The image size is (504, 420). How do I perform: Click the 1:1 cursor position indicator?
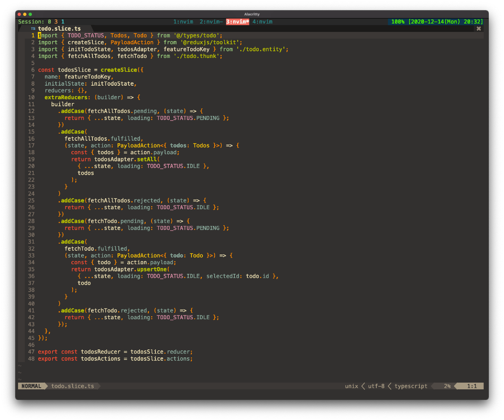(472, 386)
